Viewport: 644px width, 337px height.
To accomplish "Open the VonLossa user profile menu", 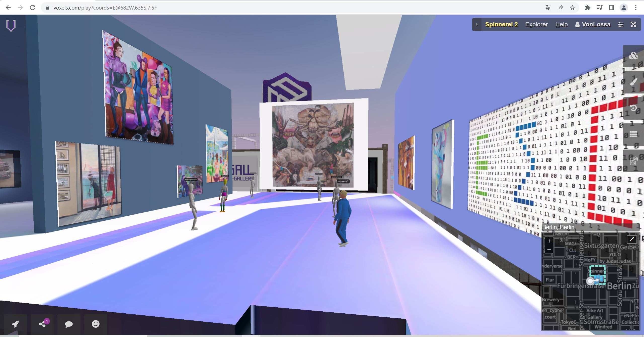I will (593, 24).
